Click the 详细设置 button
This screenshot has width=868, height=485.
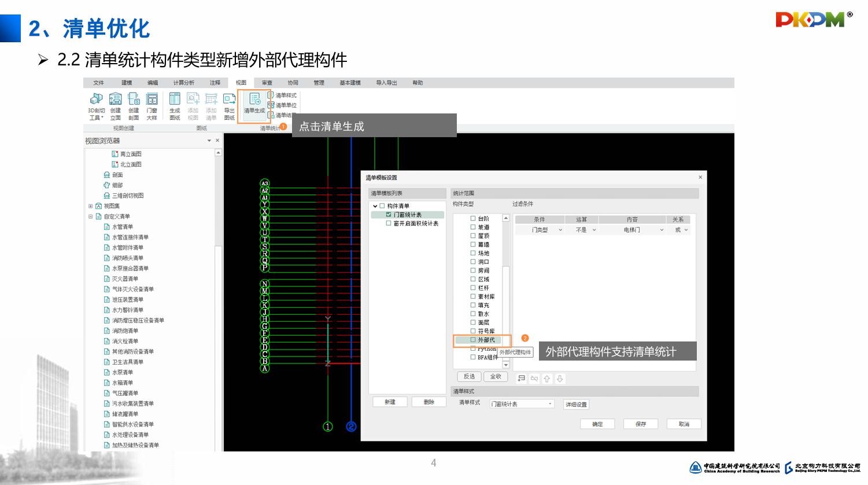click(x=576, y=405)
